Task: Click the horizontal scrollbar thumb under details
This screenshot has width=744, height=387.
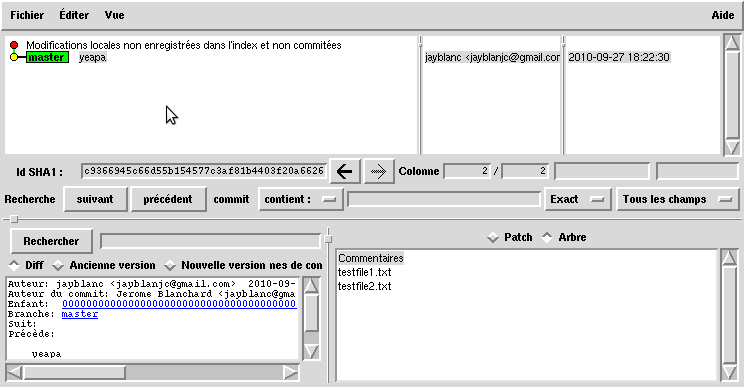Action: pos(74,373)
